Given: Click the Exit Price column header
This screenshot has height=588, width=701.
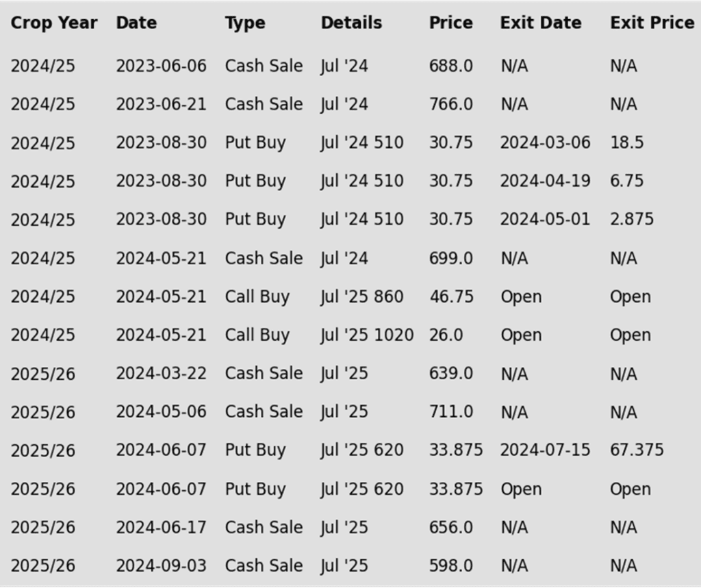Looking at the screenshot, I should pyautogui.click(x=652, y=23).
